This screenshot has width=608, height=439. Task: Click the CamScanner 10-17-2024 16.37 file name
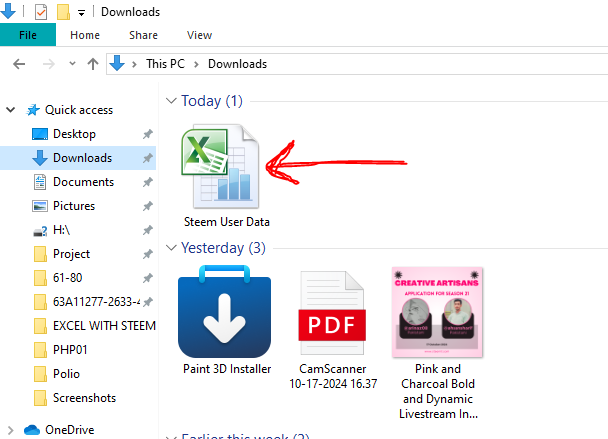point(333,376)
